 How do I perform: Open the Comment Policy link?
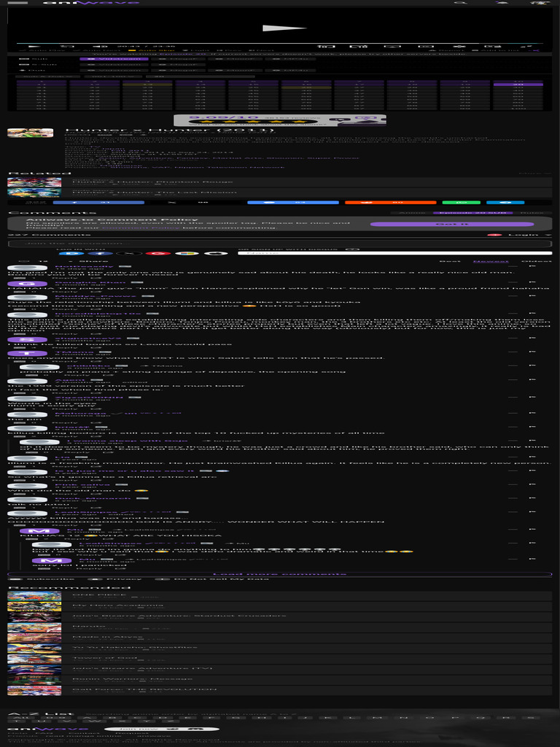point(141,228)
